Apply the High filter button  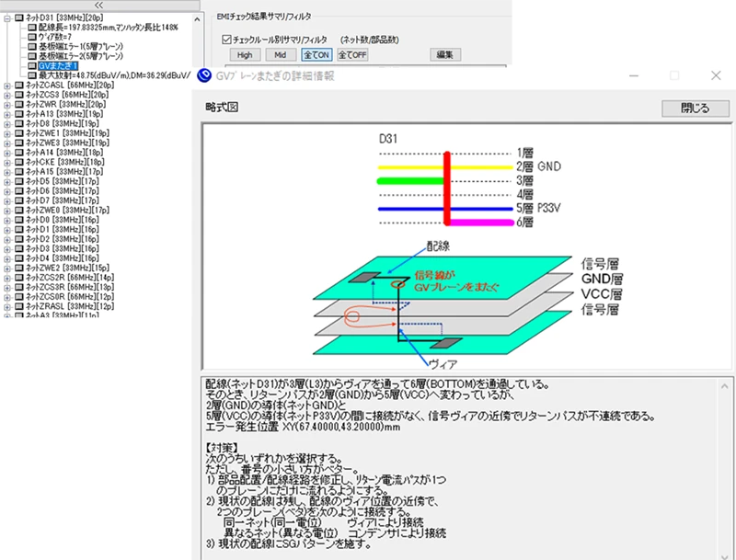[x=245, y=55]
